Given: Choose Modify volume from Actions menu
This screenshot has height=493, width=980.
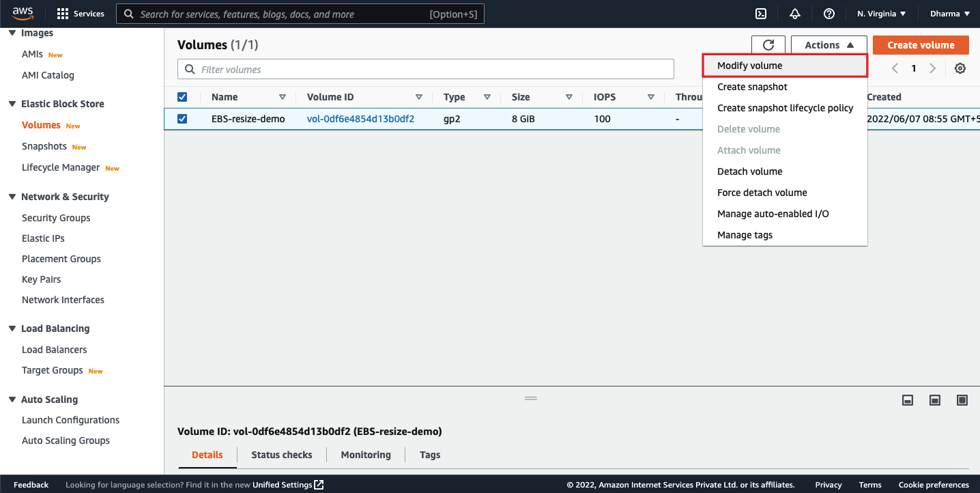Looking at the screenshot, I should 749,66.
